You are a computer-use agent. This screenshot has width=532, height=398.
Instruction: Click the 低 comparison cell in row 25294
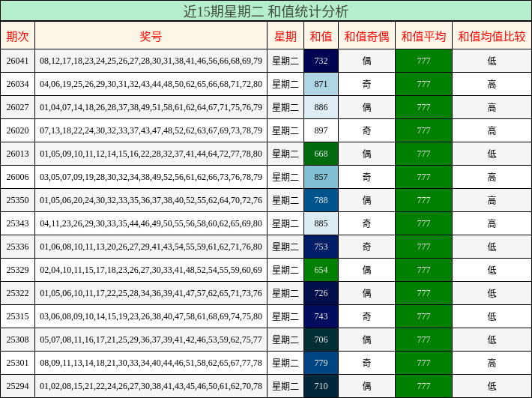point(492,386)
